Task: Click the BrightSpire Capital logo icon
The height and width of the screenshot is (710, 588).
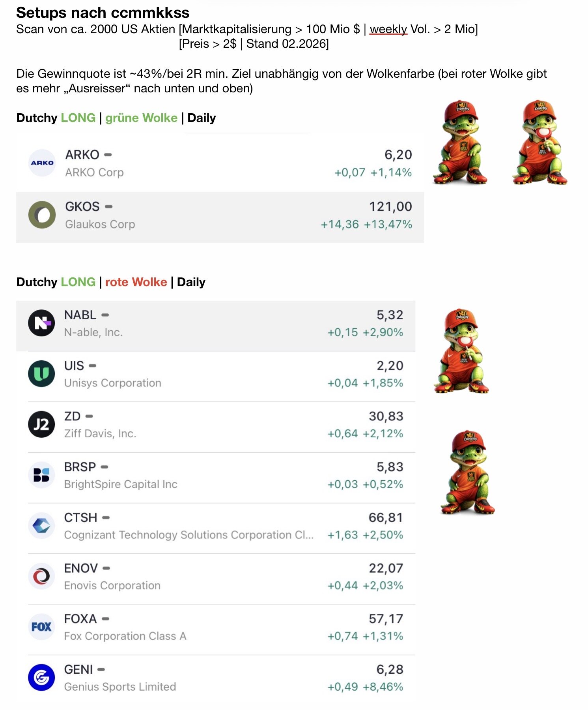Action: pyautogui.click(x=41, y=475)
